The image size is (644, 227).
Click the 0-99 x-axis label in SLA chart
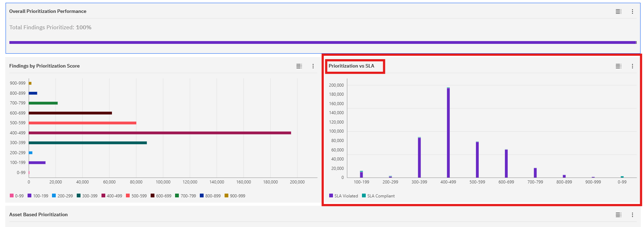click(x=622, y=182)
